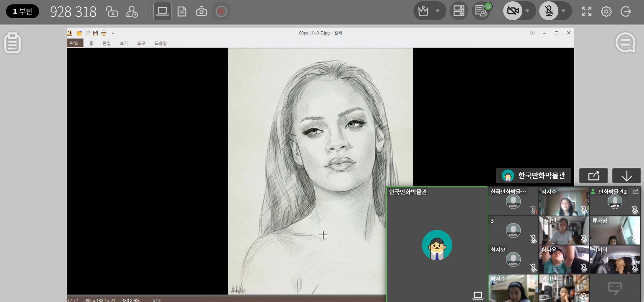Select 함나우 video thumbnail
Screen dimensions: 644x302
[564, 260]
